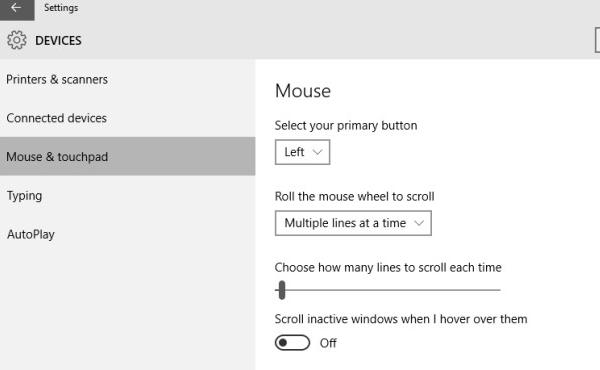
Task: Click the DEVICES heading text
Action: tap(58, 41)
